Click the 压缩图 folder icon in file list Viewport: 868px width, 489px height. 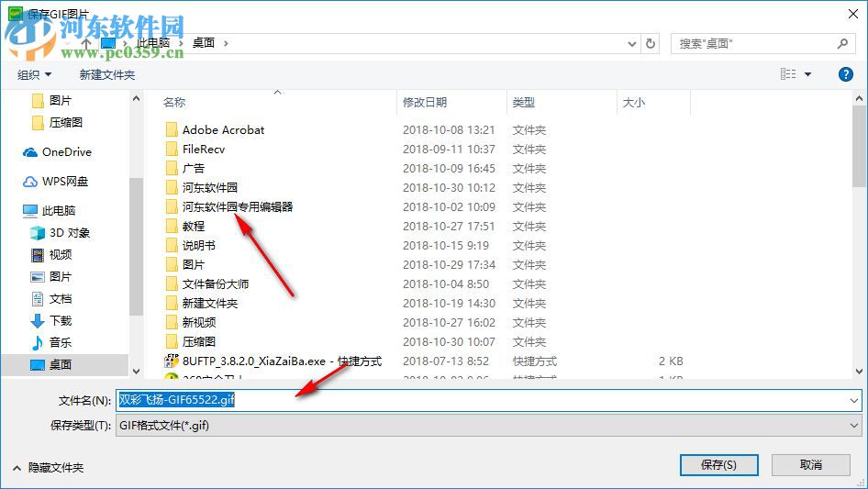point(172,341)
